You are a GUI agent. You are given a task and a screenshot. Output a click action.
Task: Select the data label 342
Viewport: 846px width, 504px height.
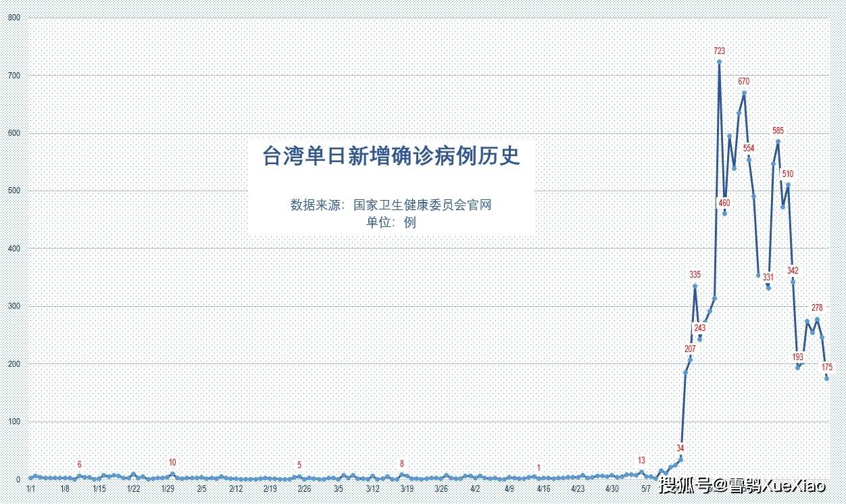click(x=793, y=270)
